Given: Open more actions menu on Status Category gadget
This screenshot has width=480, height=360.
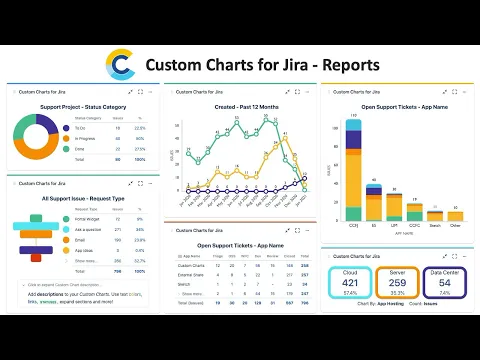Looking at the screenshot, I should pyautogui.click(x=150, y=92).
